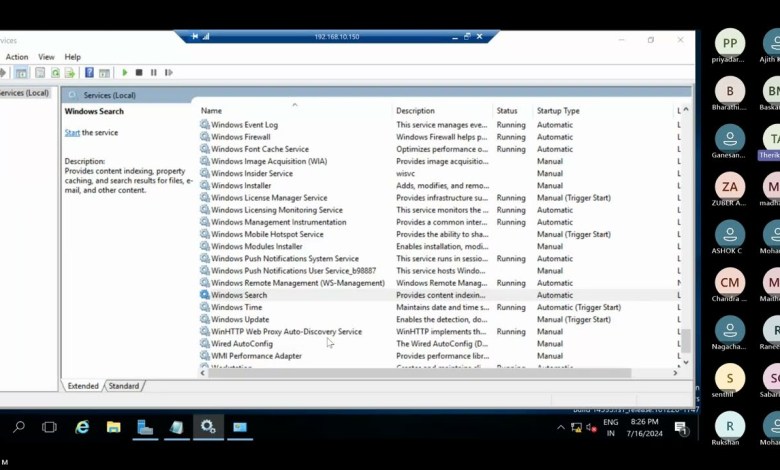Select the Windows Modules Installer row
The image size is (780, 470).
click(x=438, y=246)
